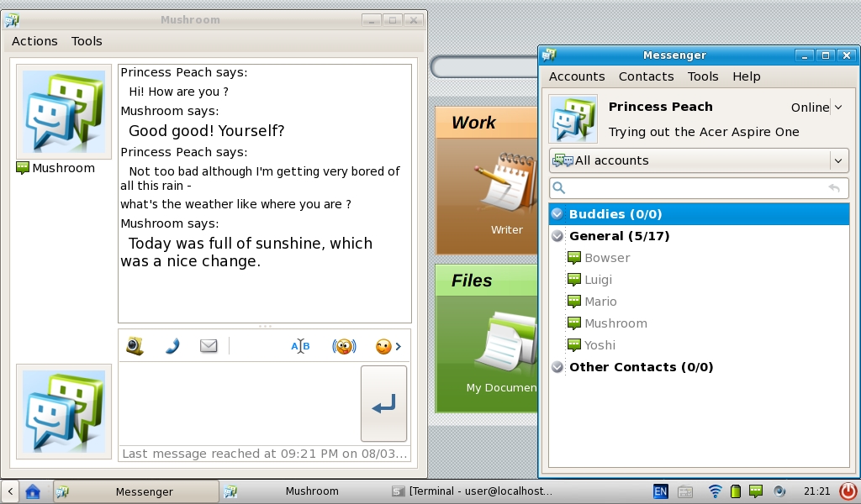Screen dimensions: 861x504
Task: Open the smiley emoticon picker
Action: click(383, 346)
